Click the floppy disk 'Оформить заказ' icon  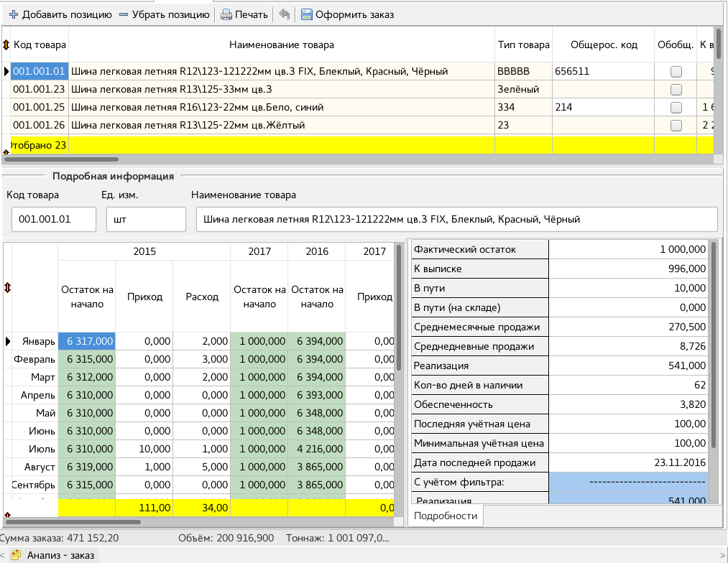(x=307, y=14)
